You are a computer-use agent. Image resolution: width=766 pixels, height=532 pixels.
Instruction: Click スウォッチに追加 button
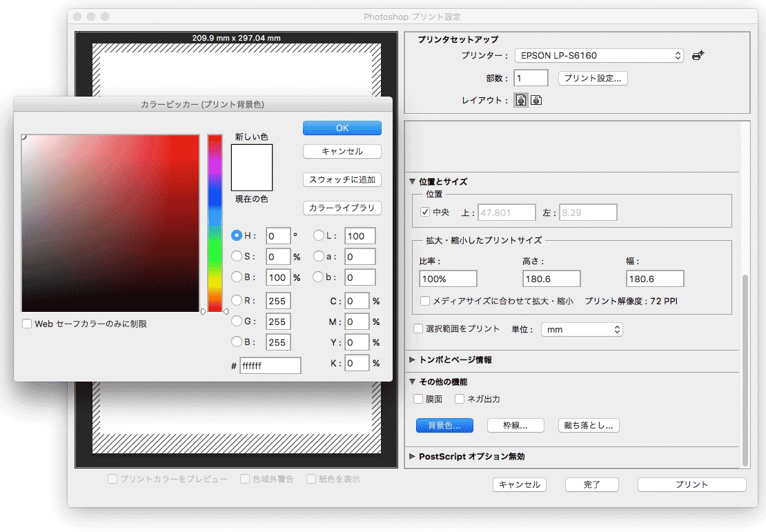click(342, 180)
